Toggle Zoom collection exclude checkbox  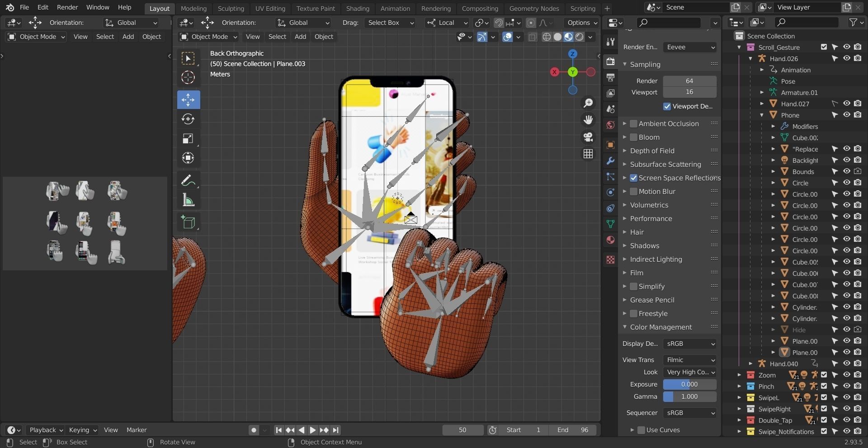(824, 375)
